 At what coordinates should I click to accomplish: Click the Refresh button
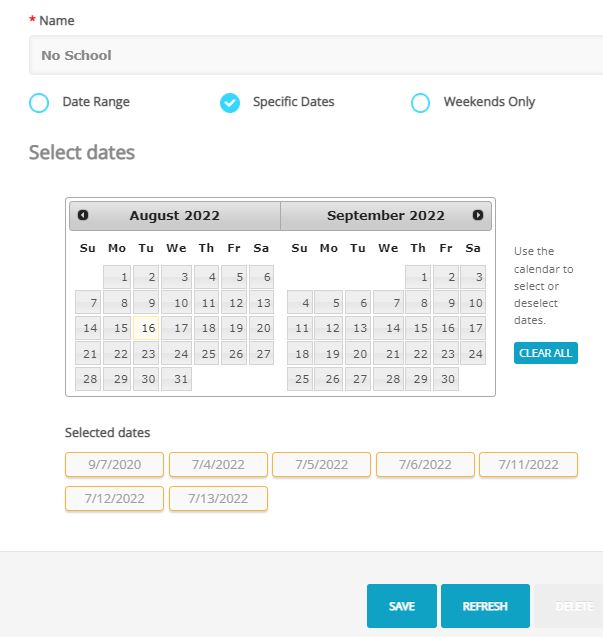coord(485,606)
